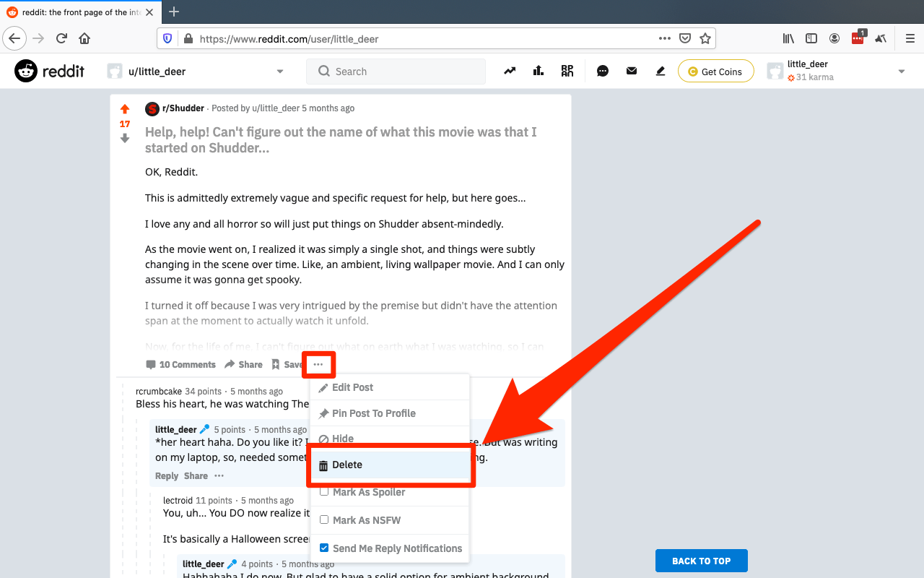Save page to Pocket icon
The width and height of the screenshot is (924, 578).
(685, 38)
